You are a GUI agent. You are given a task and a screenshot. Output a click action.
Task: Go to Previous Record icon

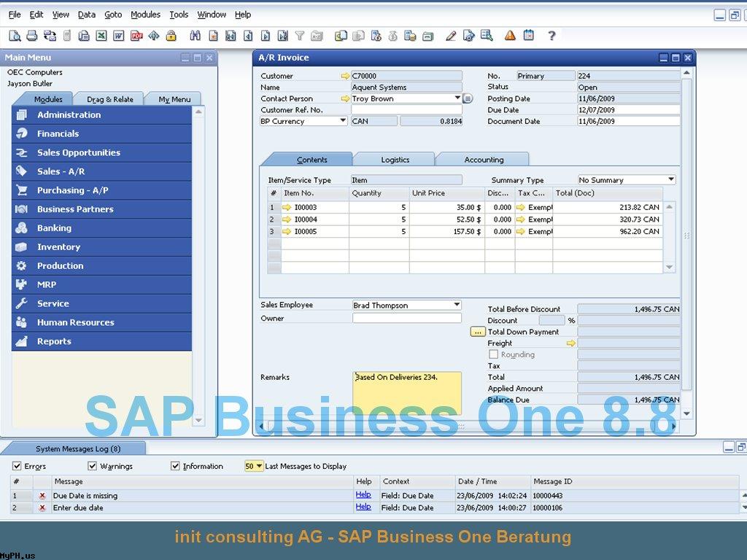248,36
